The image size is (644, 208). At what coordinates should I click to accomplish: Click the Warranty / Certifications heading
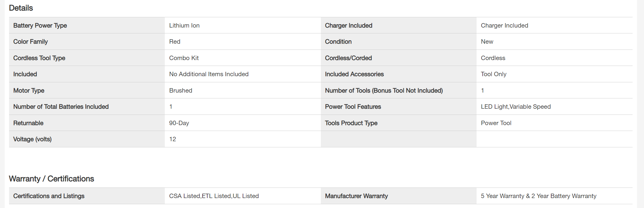52,179
